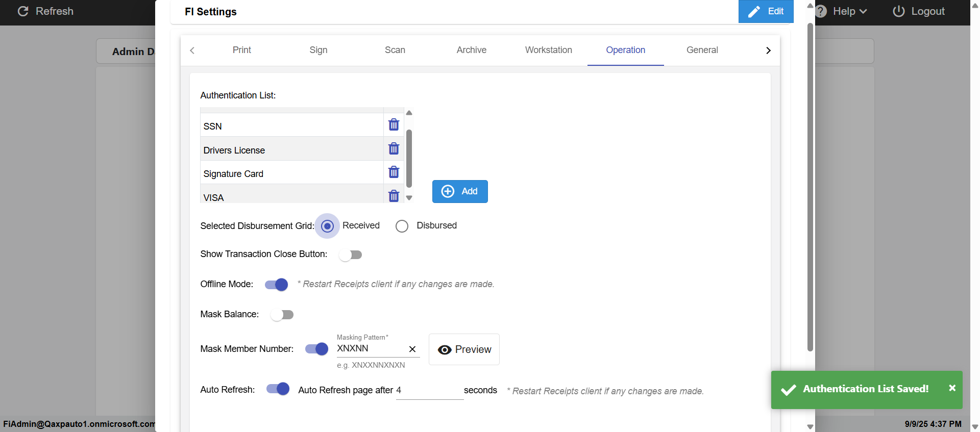Click the Refresh icon in top bar
Viewport: 980px width, 432px height.
pos(23,11)
